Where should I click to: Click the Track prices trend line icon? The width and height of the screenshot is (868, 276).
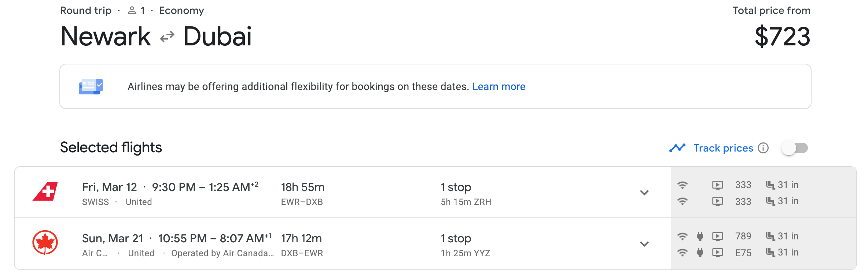[x=677, y=148]
